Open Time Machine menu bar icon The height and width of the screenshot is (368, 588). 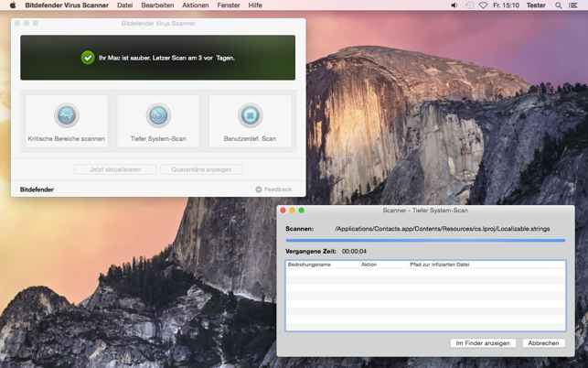(469, 5)
